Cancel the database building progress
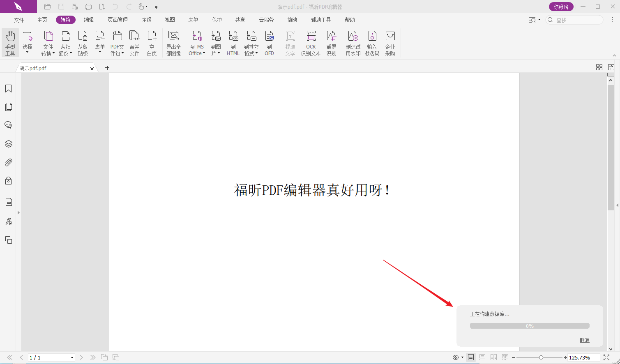Image resolution: width=620 pixels, height=364 pixels. [x=584, y=340]
